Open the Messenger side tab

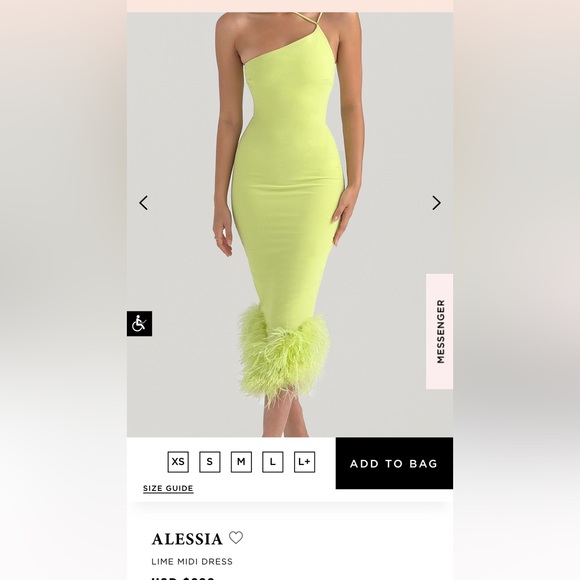(x=439, y=331)
